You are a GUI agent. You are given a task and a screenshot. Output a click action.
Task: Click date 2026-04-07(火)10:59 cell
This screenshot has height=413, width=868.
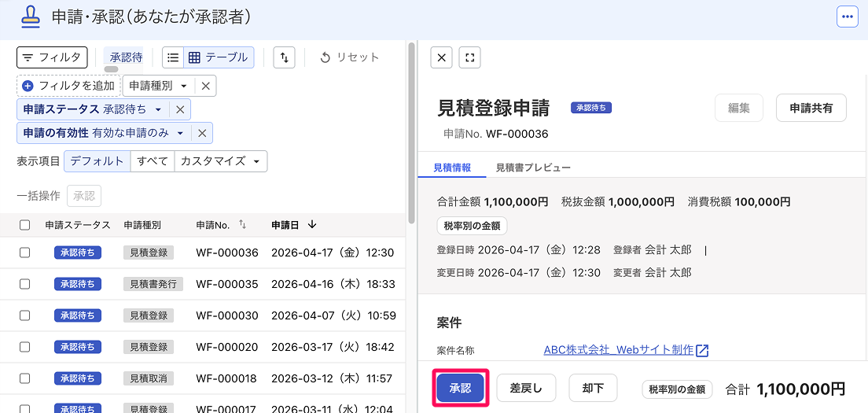(x=334, y=315)
